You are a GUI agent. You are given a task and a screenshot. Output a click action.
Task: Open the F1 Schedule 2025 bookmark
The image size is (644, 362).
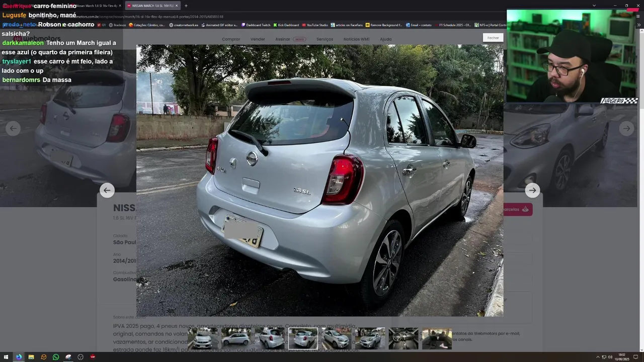[453, 25]
